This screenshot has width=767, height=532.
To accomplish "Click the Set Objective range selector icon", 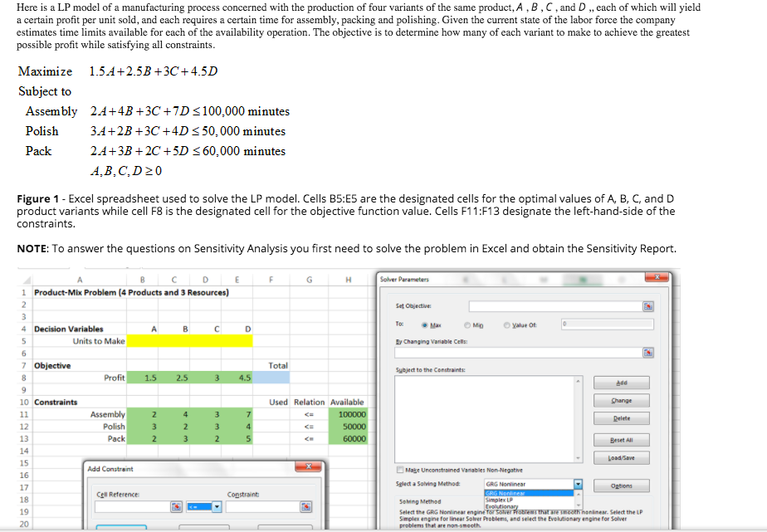I will click(x=648, y=306).
